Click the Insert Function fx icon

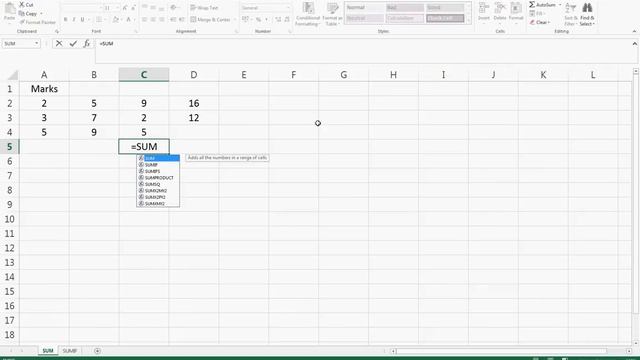point(87,43)
